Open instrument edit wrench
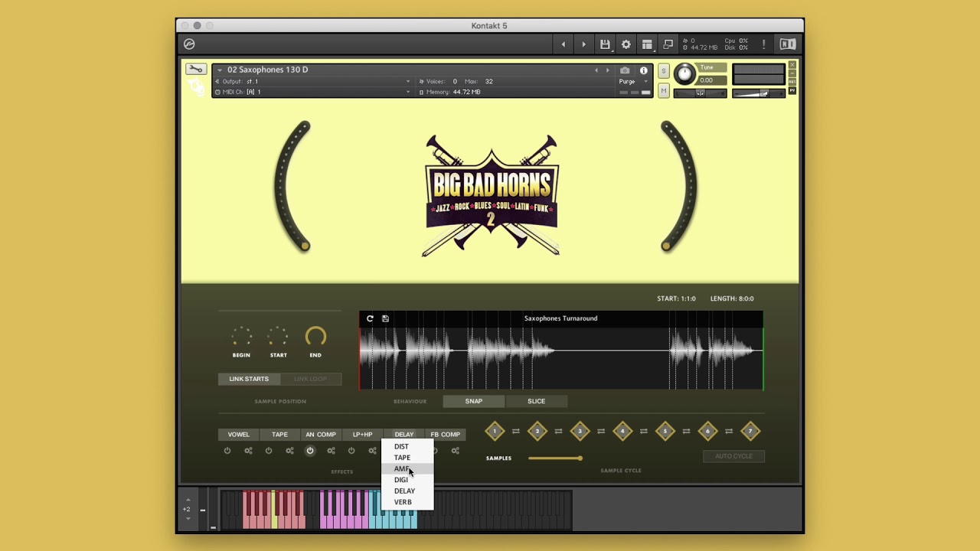980x551 pixels. point(195,70)
